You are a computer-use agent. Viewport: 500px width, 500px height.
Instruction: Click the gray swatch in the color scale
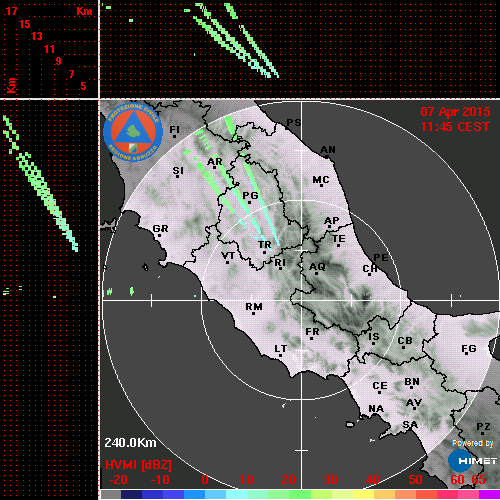tap(111, 494)
